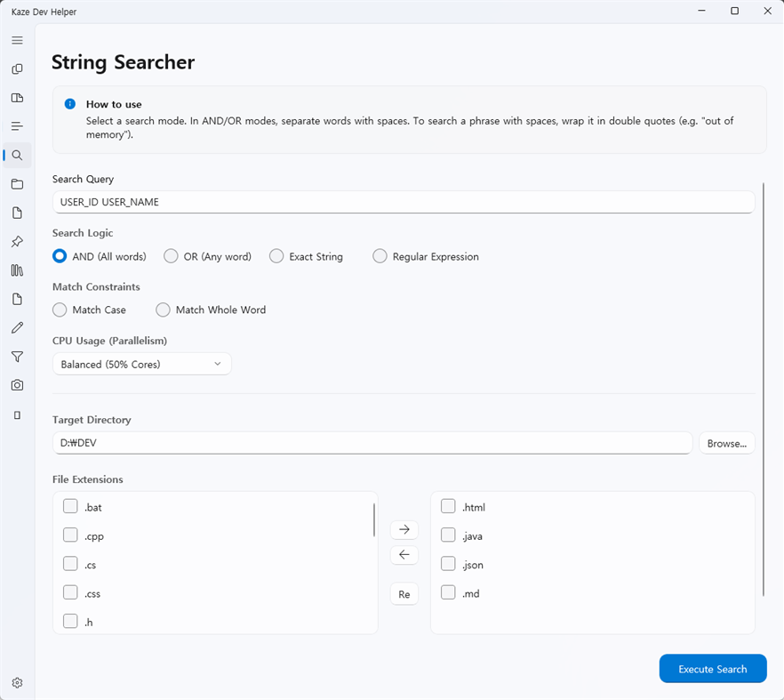The width and height of the screenshot is (784, 700).
Task: Click the extensions list scrollbar
Action: point(374,519)
